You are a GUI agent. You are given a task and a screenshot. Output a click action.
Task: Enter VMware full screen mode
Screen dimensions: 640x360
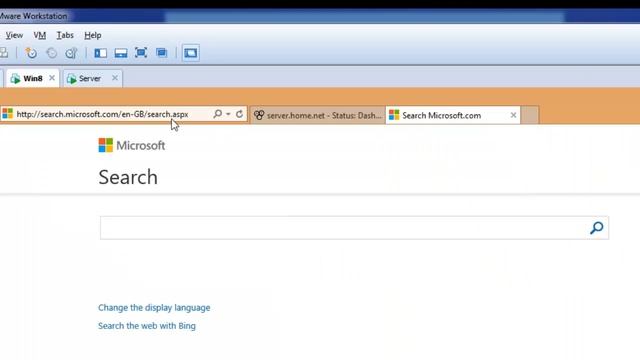(141, 53)
